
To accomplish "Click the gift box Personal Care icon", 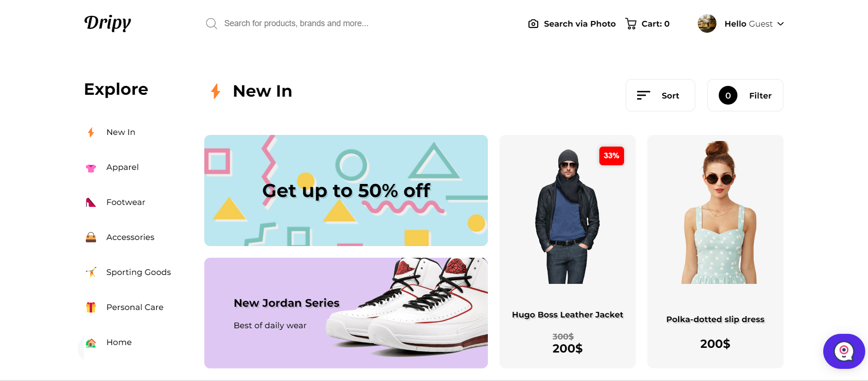I will click(x=91, y=307).
